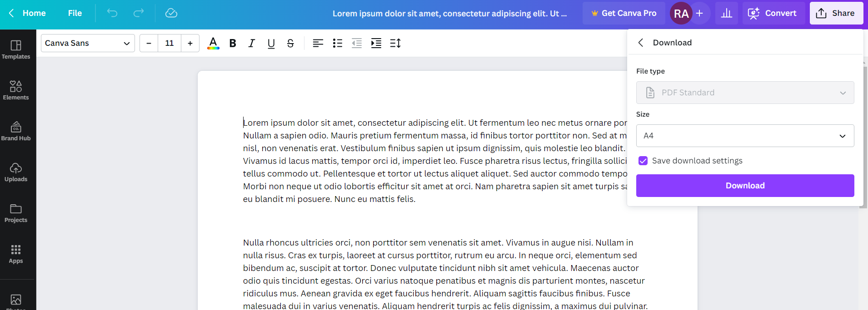Click the decrease indent icon
This screenshot has width=868, height=310.
click(x=357, y=43)
